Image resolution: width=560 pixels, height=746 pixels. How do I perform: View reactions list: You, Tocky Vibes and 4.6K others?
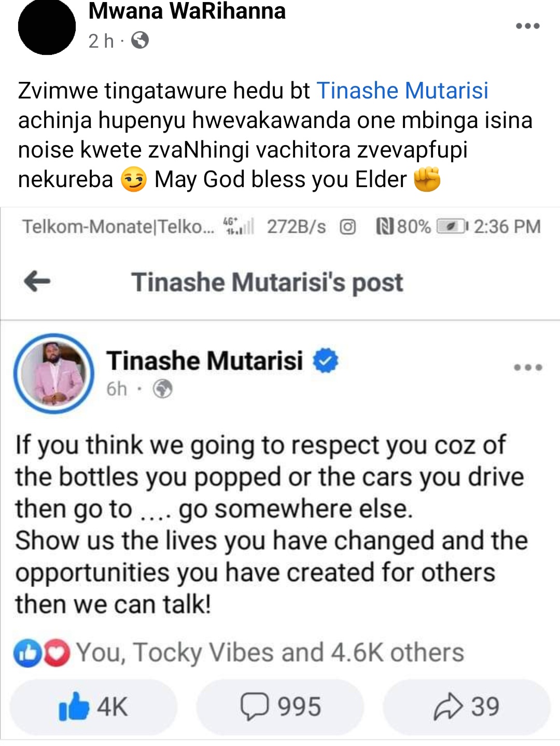(270, 652)
